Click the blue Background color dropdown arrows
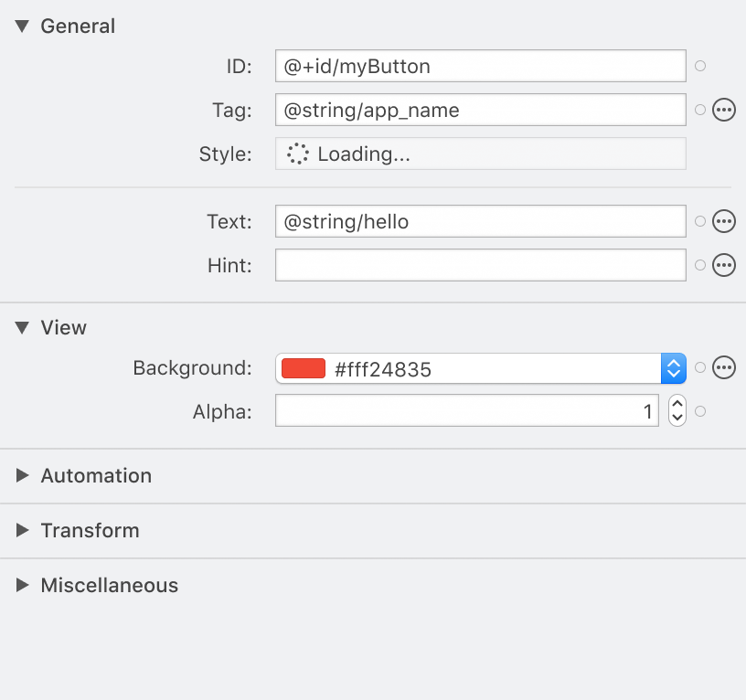746x700 pixels. [675, 367]
